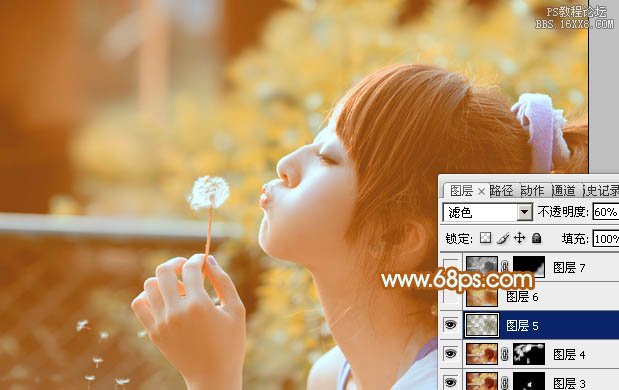Lock transparent pixels for the layer
Image resolution: width=619 pixels, height=390 pixels.
486,238
